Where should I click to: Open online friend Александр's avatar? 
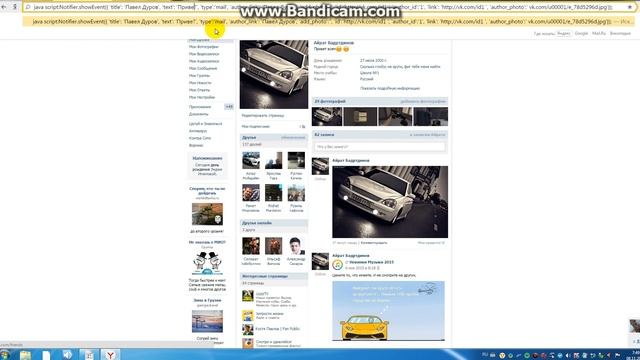coord(296,246)
